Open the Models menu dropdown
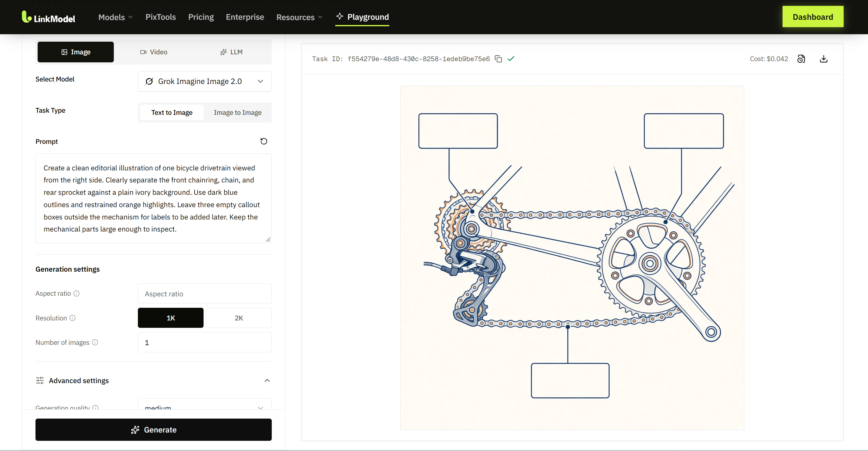Image resolution: width=868 pixels, height=451 pixels. [x=115, y=17]
